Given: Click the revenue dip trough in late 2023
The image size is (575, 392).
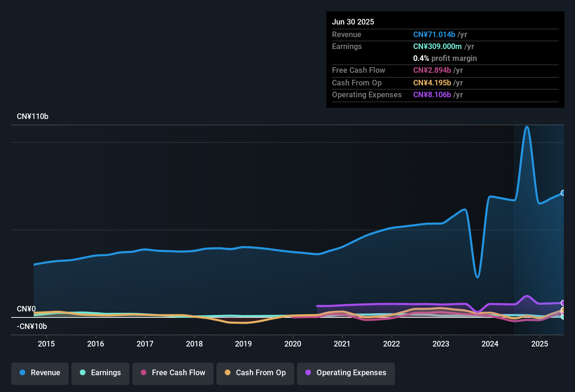Looking at the screenshot, I should (477, 277).
